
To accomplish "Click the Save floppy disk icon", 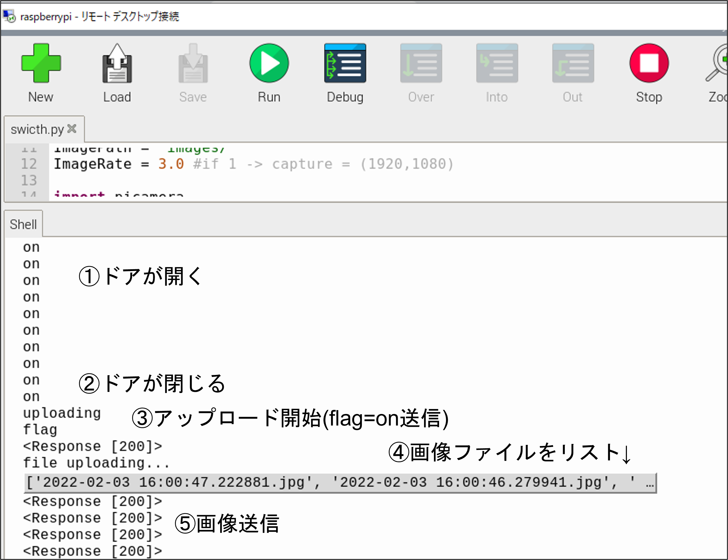I will [x=193, y=63].
